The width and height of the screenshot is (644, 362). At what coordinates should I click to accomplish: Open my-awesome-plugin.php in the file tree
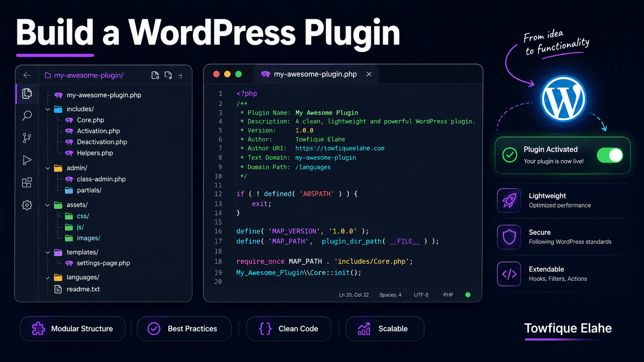coord(104,95)
